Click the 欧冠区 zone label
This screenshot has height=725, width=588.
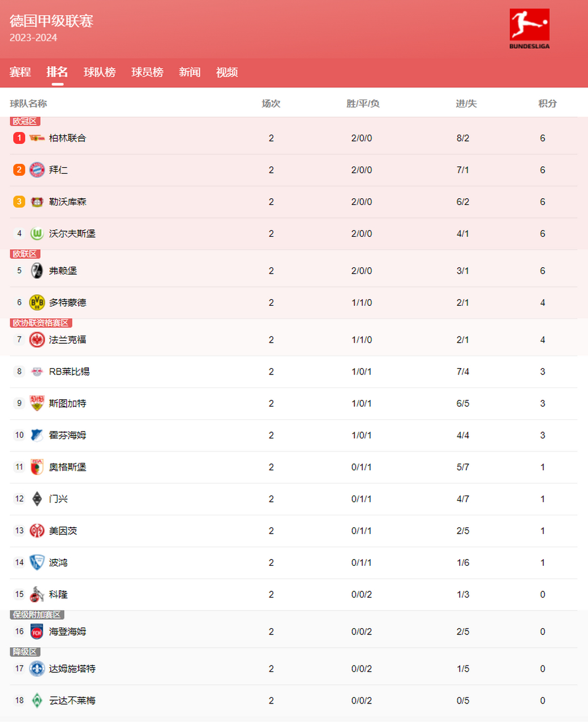(25, 121)
